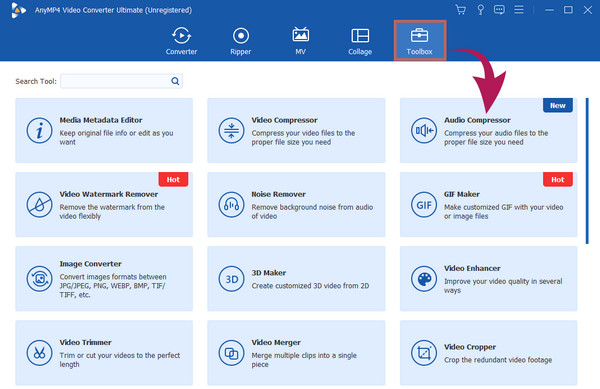Click the 3D Maker icon

coord(231,279)
